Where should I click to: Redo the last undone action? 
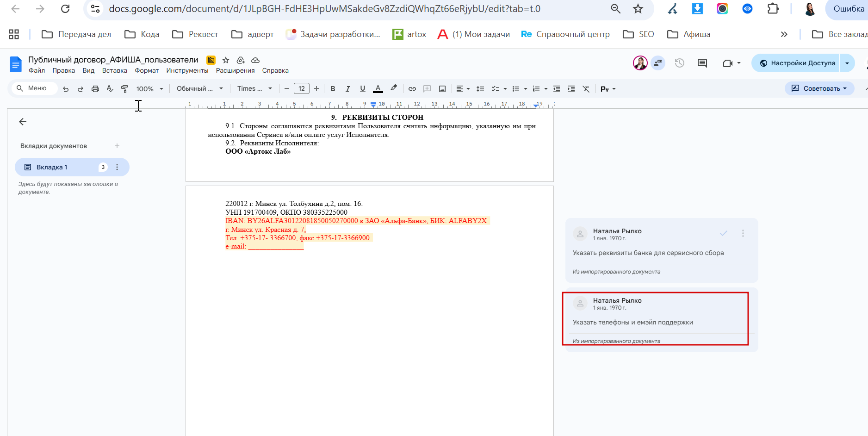pos(81,89)
